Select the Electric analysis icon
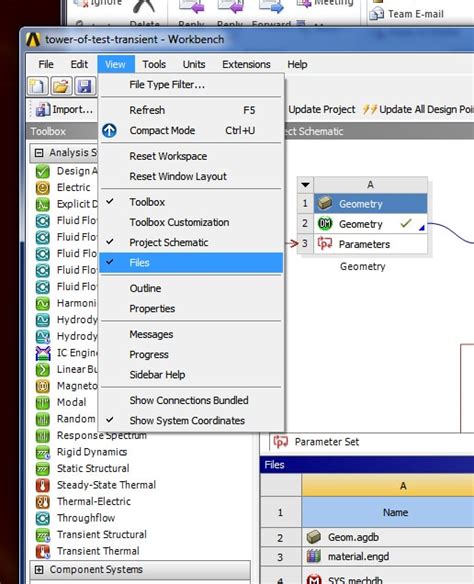Image resolution: width=474 pixels, height=584 pixels. click(42, 188)
